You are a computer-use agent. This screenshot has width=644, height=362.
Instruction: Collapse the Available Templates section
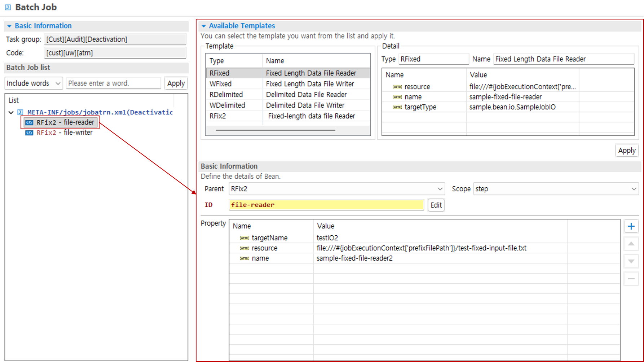tap(204, 26)
